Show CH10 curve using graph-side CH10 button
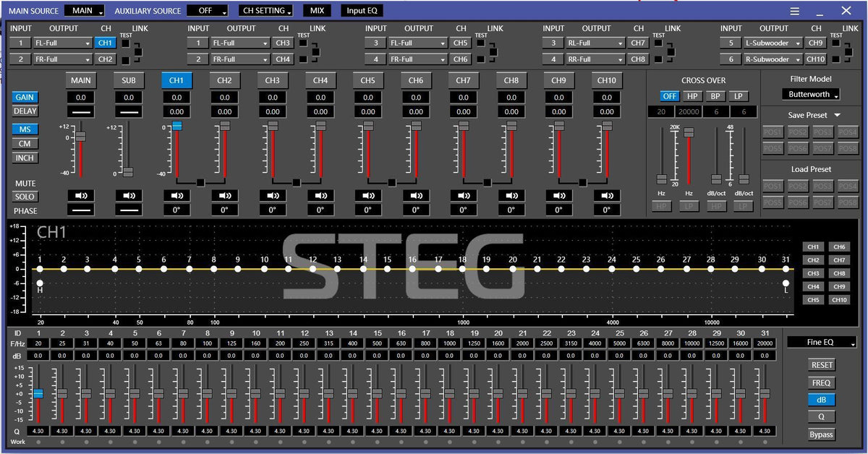This screenshot has height=454, width=868. (839, 299)
